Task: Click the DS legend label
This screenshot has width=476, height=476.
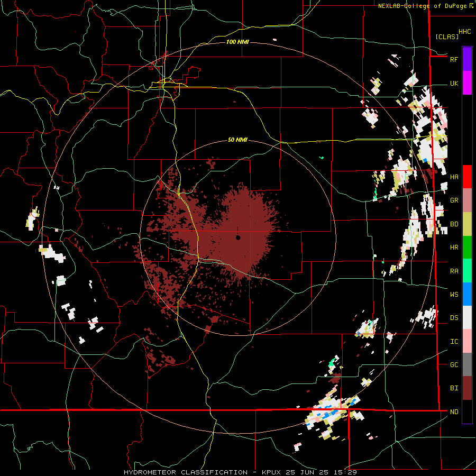Action: (454, 318)
